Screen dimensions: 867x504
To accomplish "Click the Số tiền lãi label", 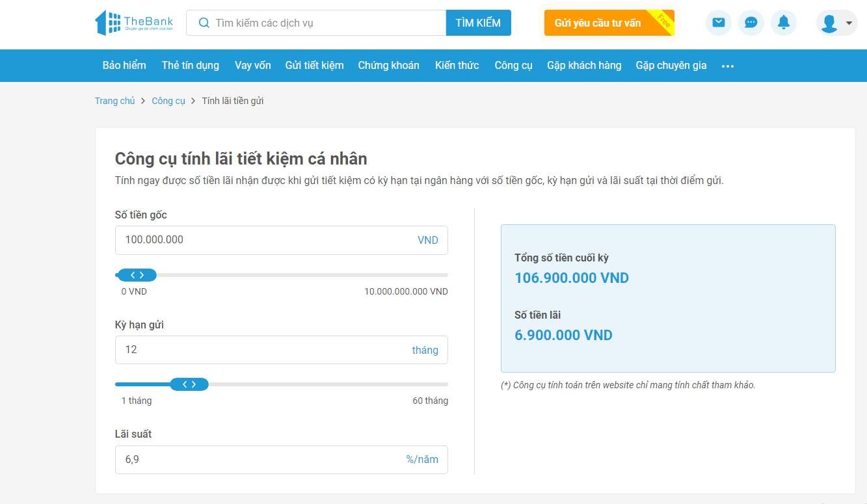I will pyautogui.click(x=537, y=315).
